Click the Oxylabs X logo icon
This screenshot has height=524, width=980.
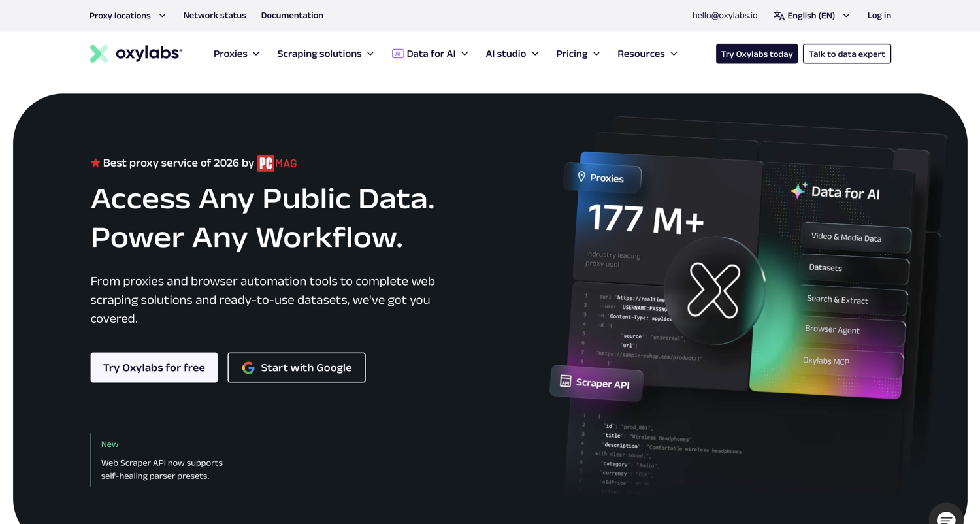pos(99,54)
